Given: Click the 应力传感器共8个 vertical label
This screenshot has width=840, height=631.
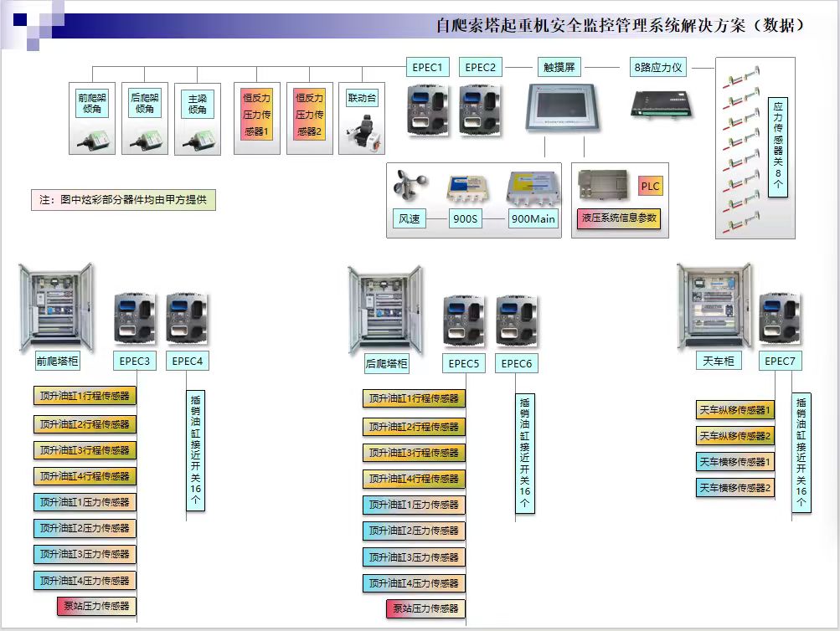Looking at the screenshot, I should pos(778,146).
